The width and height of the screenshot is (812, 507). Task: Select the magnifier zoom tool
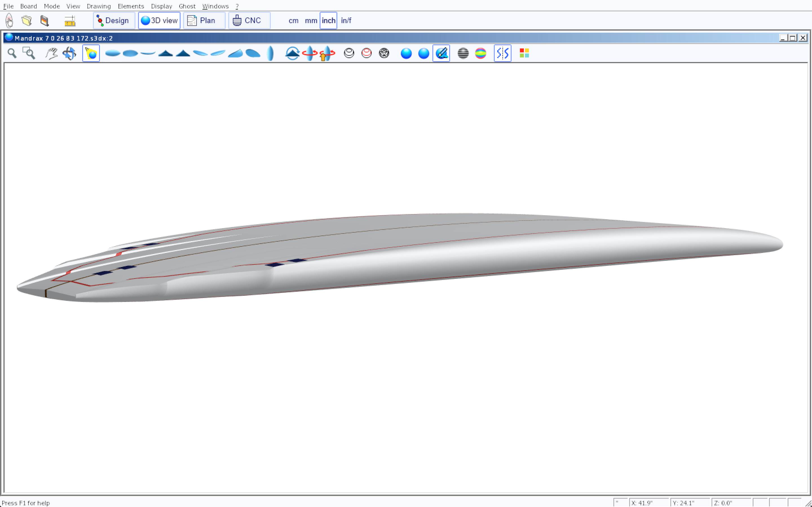[12, 53]
